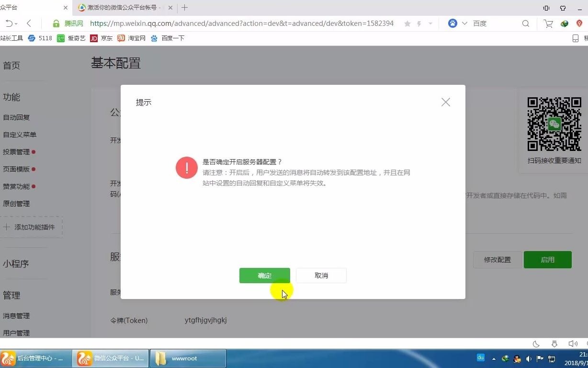Click the mobile phone reading-mode icon
The width and height of the screenshot is (588, 368).
point(545,8)
